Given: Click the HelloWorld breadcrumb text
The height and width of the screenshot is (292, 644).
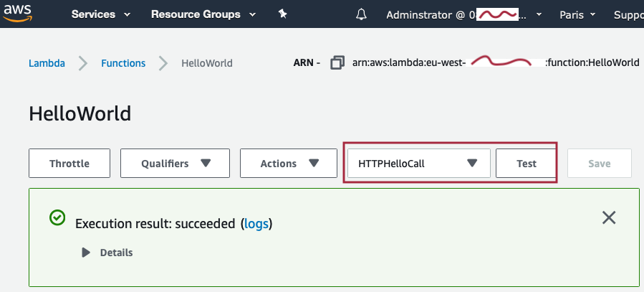Looking at the screenshot, I should point(207,63).
